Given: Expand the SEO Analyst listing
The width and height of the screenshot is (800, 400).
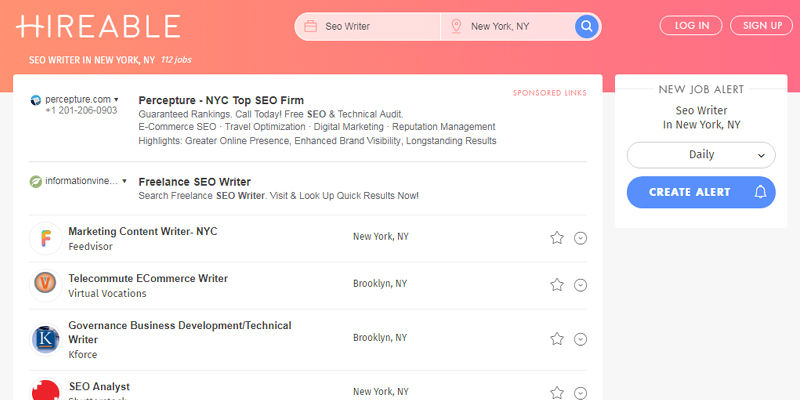Looking at the screenshot, I should (x=580, y=393).
